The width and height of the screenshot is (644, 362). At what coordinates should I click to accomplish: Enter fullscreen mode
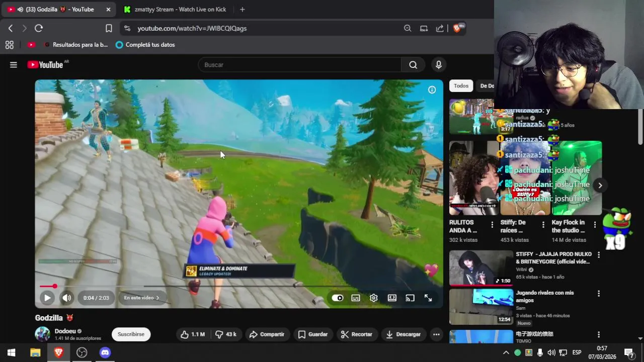click(428, 298)
